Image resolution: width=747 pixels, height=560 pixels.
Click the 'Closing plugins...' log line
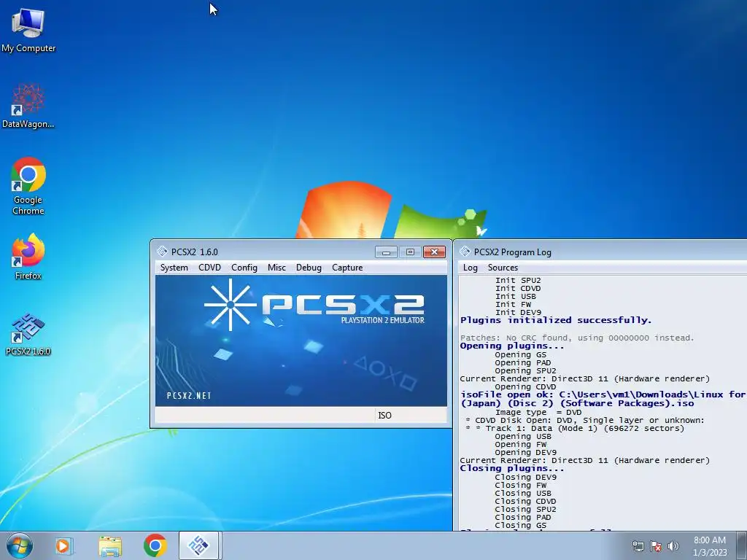(512, 469)
